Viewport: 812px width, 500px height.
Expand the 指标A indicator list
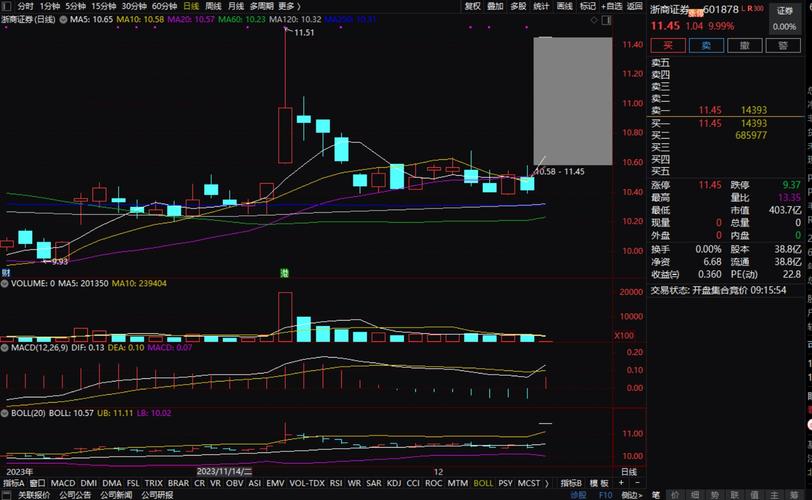pyautogui.click(x=14, y=482)
